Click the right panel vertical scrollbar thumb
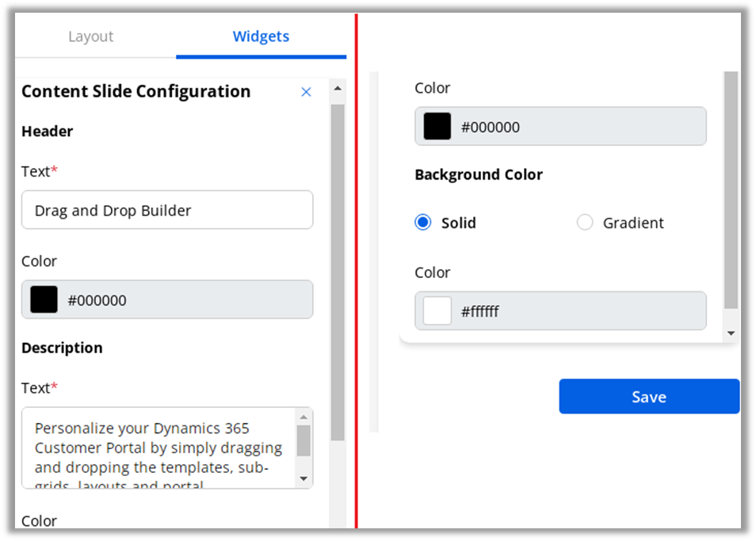 point(731,190)
